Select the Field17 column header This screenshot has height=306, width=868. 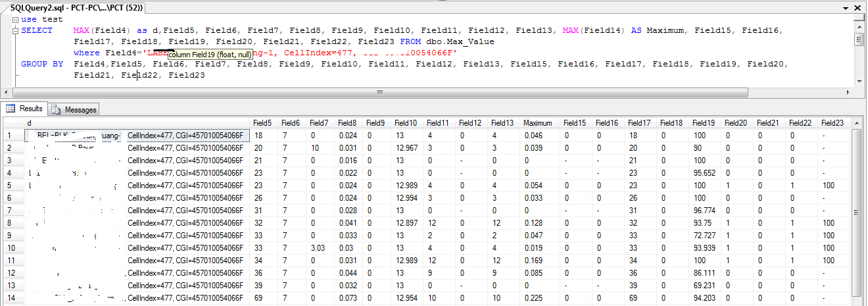pyautogui.click(x=642, y=123)
